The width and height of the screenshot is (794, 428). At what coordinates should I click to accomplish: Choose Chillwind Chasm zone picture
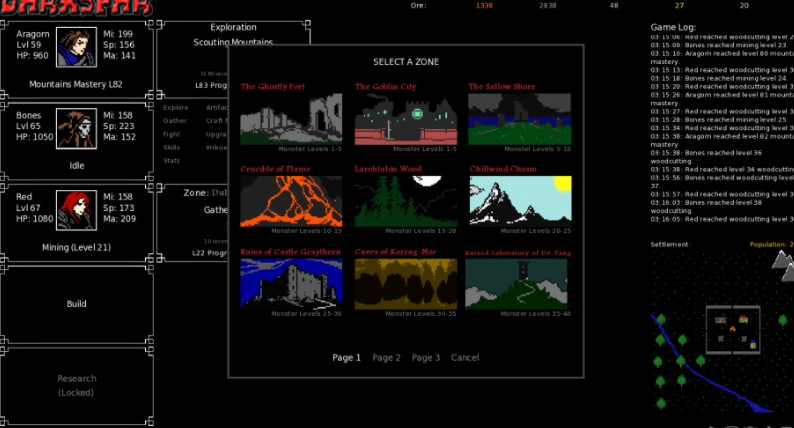pos(521,200)
